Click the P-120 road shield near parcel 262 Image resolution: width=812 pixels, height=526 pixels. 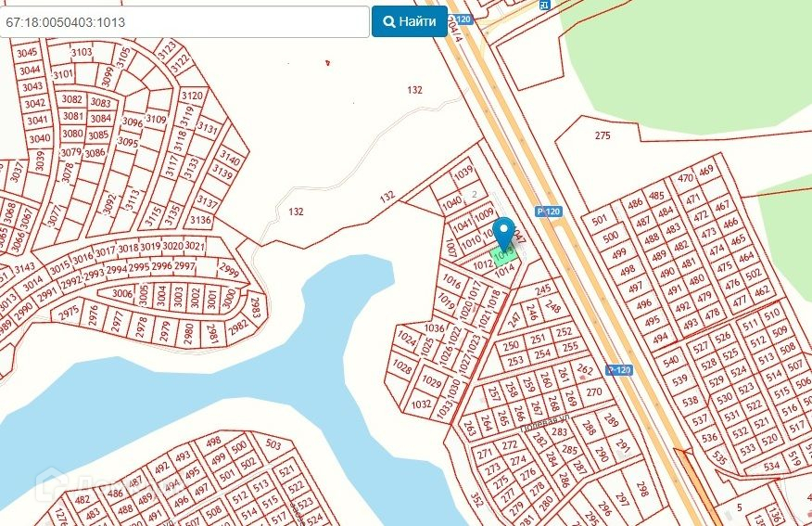coord(619,370)
